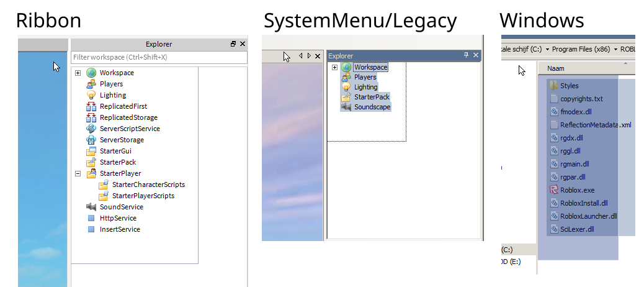Click the Lighting bulb icon in Ribbon Explorer
644x287 pixels.
click(91, 95)
